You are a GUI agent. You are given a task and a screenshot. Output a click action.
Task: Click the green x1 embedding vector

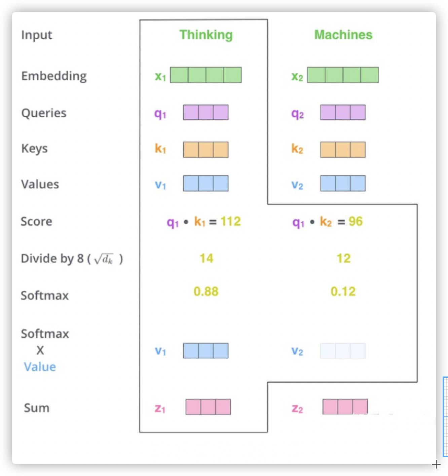click(206, 75)
